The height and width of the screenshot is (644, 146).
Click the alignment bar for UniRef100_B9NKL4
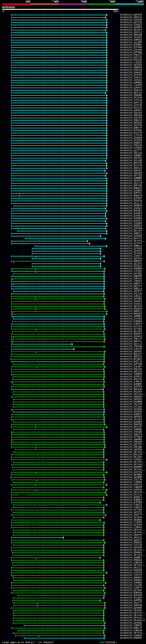(71, 246)
